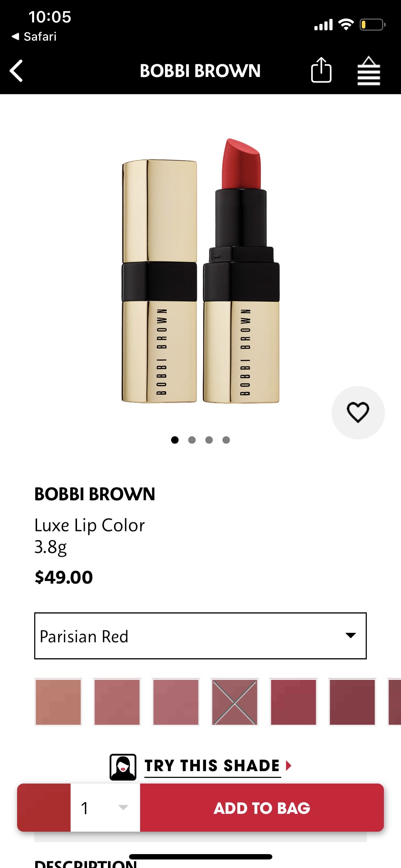Tap the back arrow in header

(x=17, y=71)
